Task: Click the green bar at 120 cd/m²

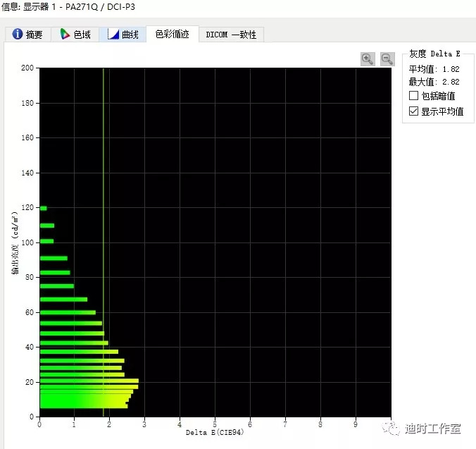Action: coord(44,208)
